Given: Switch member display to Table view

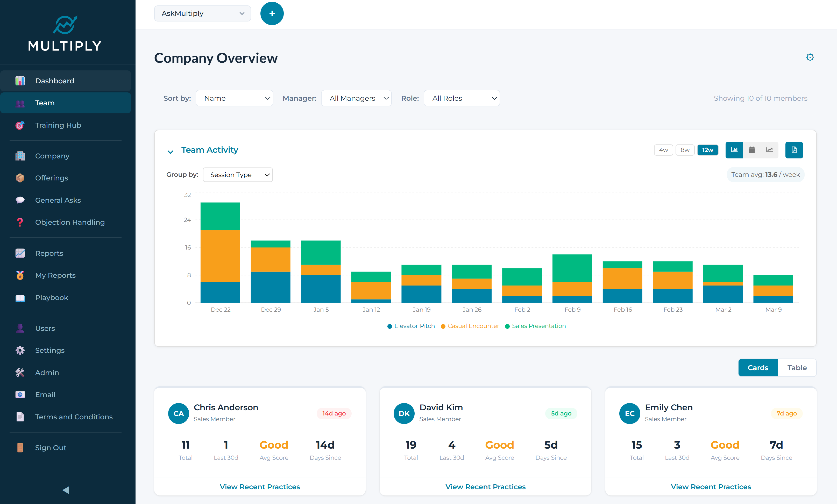Looking at the screenshot, I should pos(797,368).
